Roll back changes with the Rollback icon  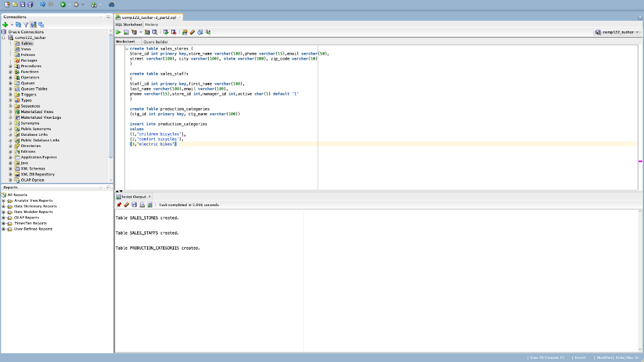(174, 32)
